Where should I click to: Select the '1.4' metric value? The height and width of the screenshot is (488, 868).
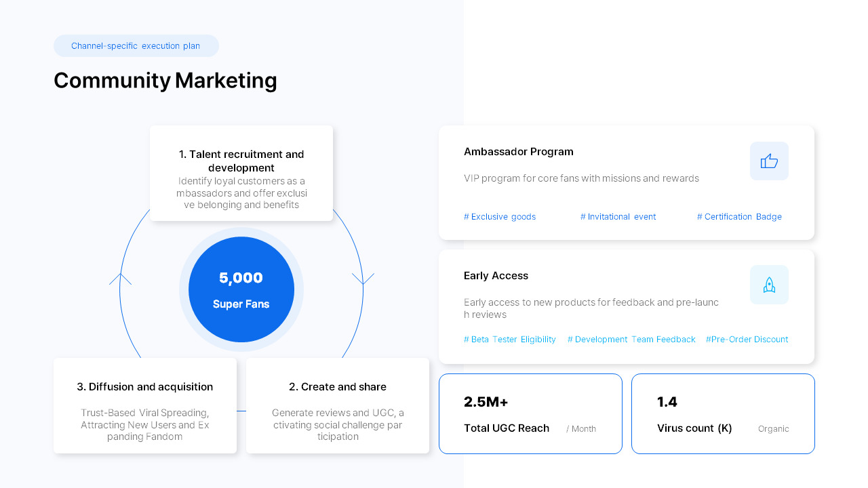click(667, 402)
